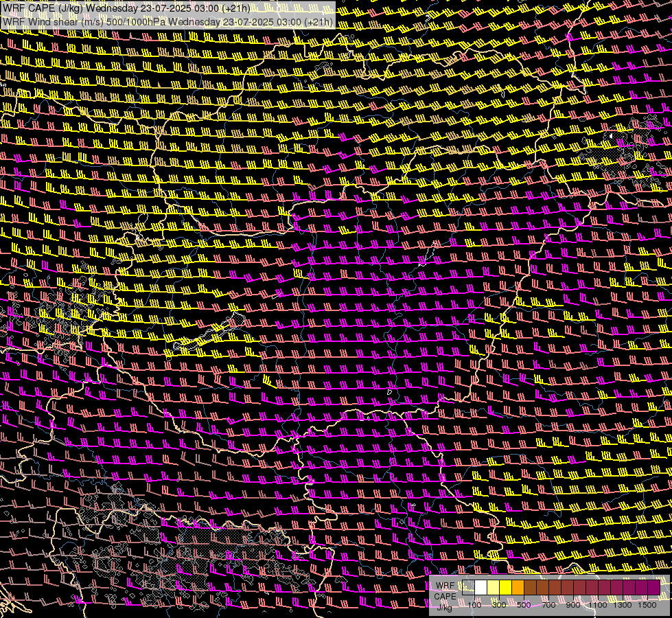The height and width of the screenshot is (618, 672).
Task: Select the white CAPE legend swatch
Action: pos(481,588)
